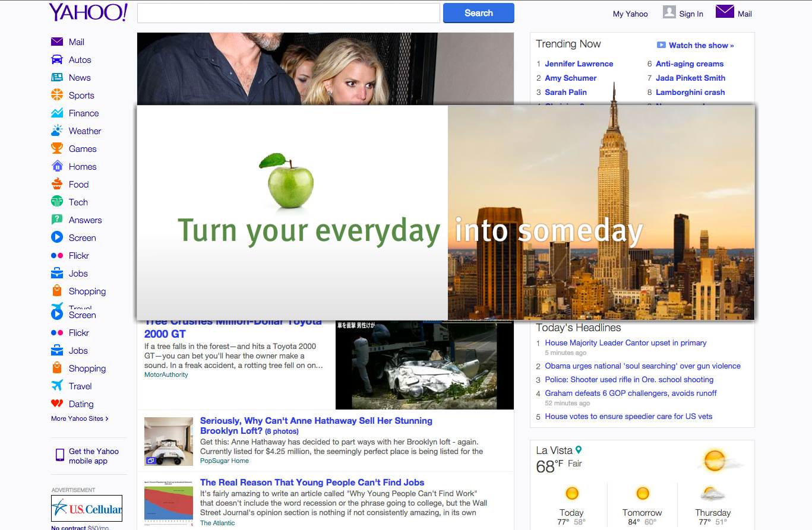Click the U.S. Cellular advertisement
The width and height of the screenshot is (812, 530).
87,509
